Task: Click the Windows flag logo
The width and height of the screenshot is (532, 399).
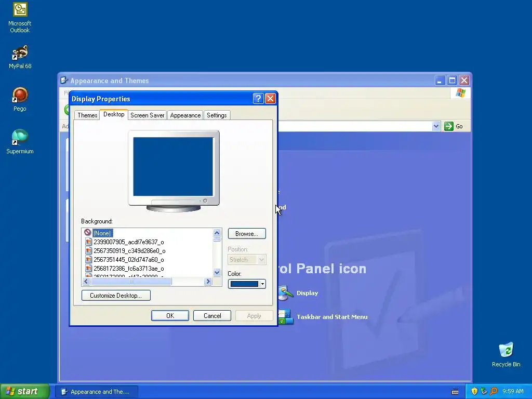Action: pyautogui.click(x=460, y=92)
